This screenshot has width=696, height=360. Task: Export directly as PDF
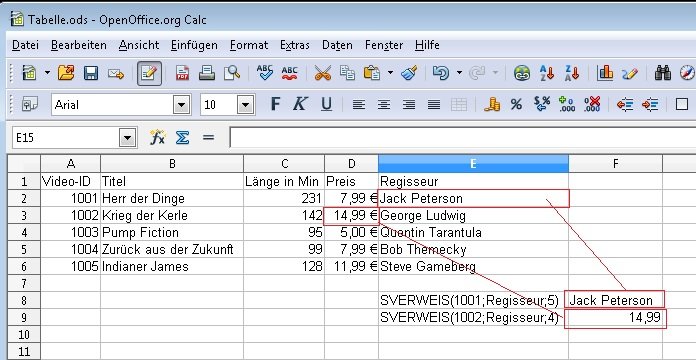tap(182, 72)
